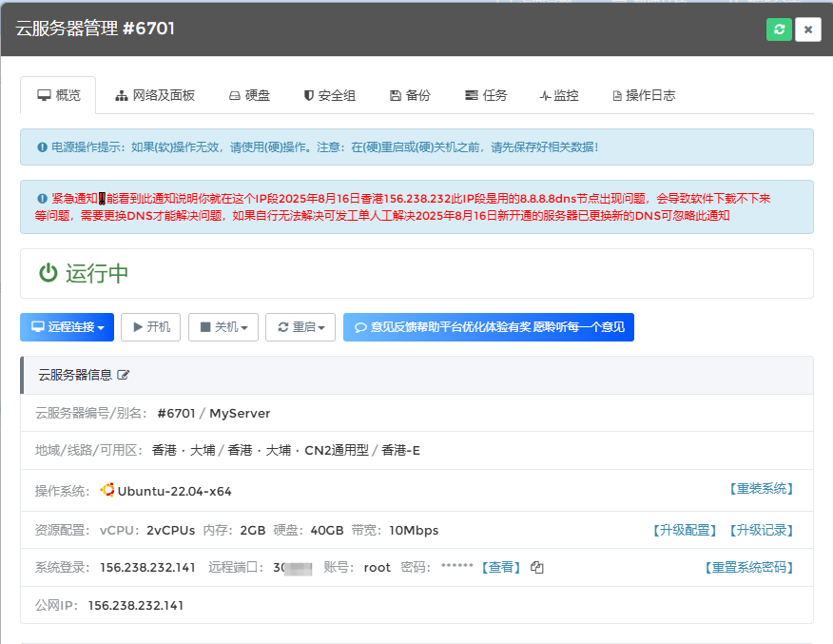Switch to the 网络及面板 tab
The width and height of the screenshot is (833, 644).
[x=155, y=95]
